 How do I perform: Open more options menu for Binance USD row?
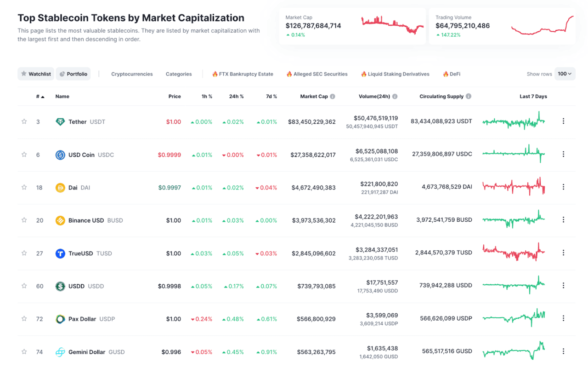click(563, 220)
